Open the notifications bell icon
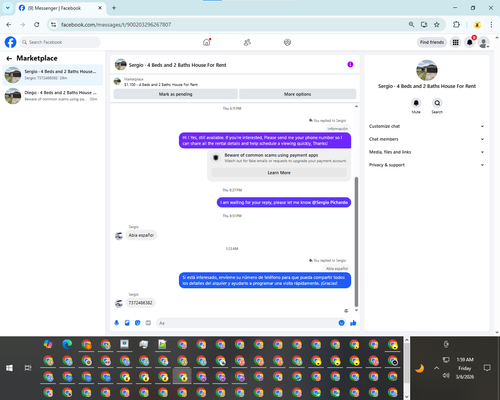The width and height of the screenshot is (500, 400). pos(469,42)
